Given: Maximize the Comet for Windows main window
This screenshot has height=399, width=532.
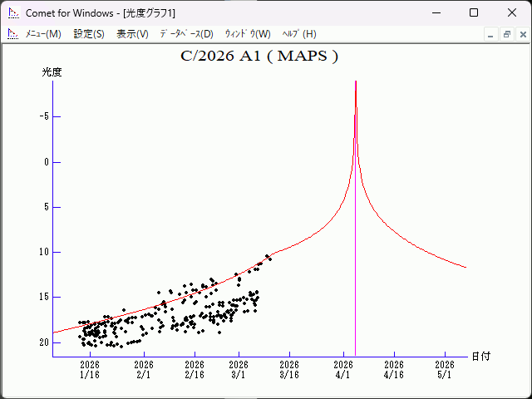Looking at the screenshot, I should pos(474,12).
